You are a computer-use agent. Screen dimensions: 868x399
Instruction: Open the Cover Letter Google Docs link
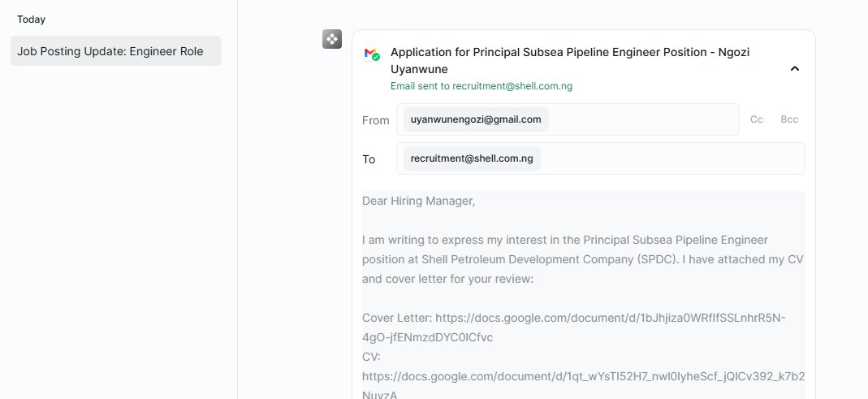[x=574, y=327]
